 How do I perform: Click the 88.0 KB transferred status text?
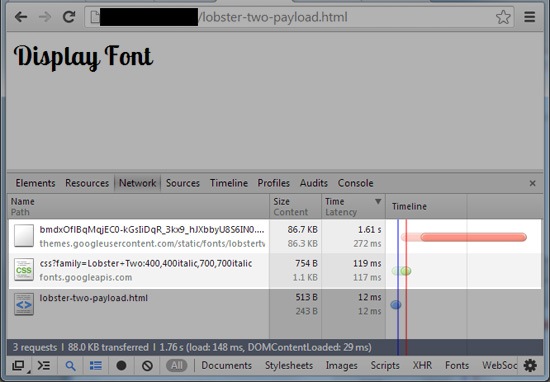(108, 348)
